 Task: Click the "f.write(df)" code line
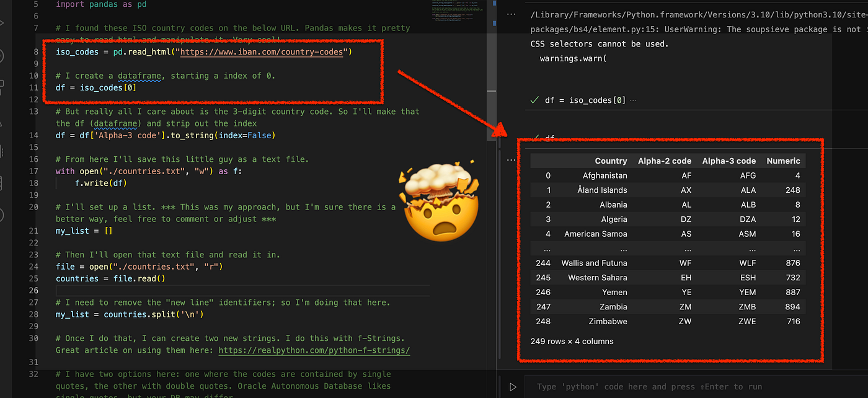[x=102, y=183]
